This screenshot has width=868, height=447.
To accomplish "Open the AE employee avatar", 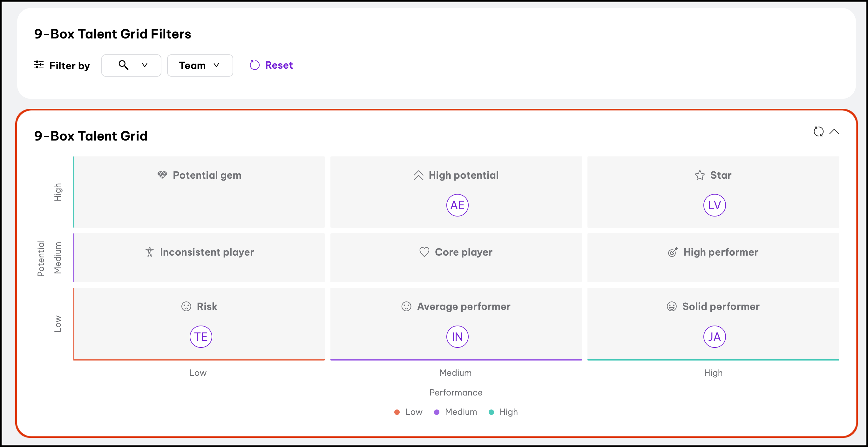I will point(457,205).
